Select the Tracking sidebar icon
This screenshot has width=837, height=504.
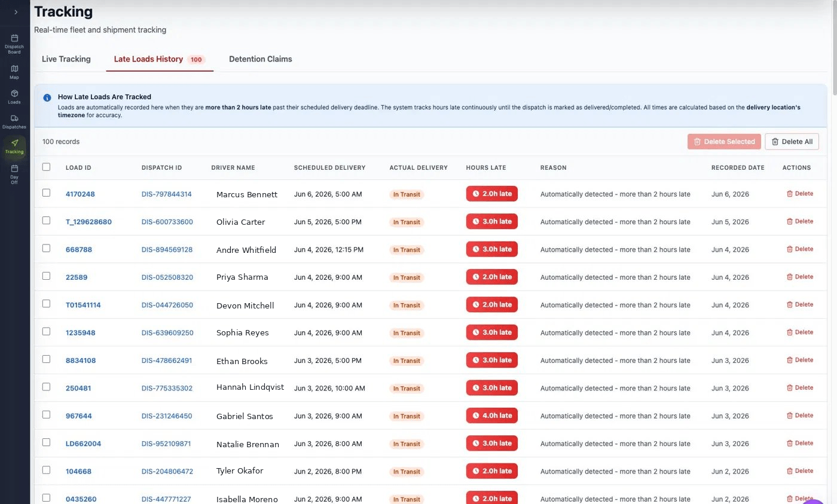pyautogui.click(x=14, y=146)
